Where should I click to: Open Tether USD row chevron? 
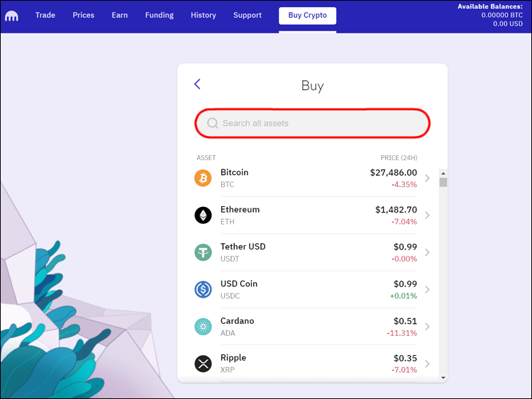tap(427, 252)
